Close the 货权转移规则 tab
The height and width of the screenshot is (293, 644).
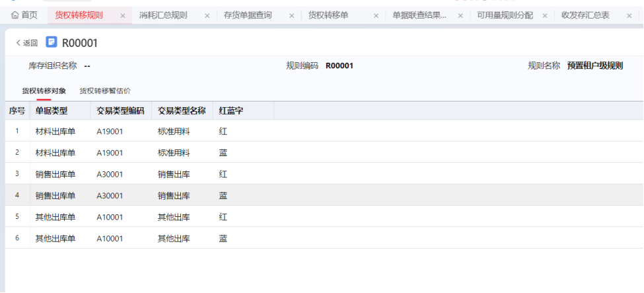[122, 15]
